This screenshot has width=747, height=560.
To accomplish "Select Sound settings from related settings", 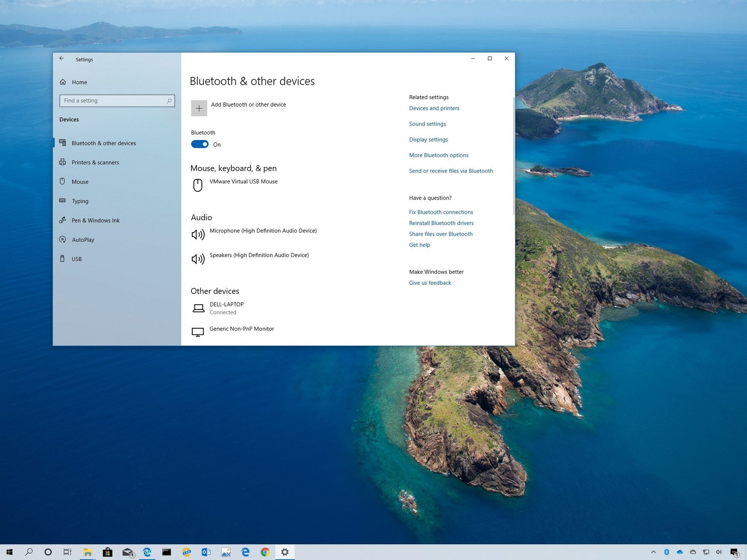I will tap(427, 124).
